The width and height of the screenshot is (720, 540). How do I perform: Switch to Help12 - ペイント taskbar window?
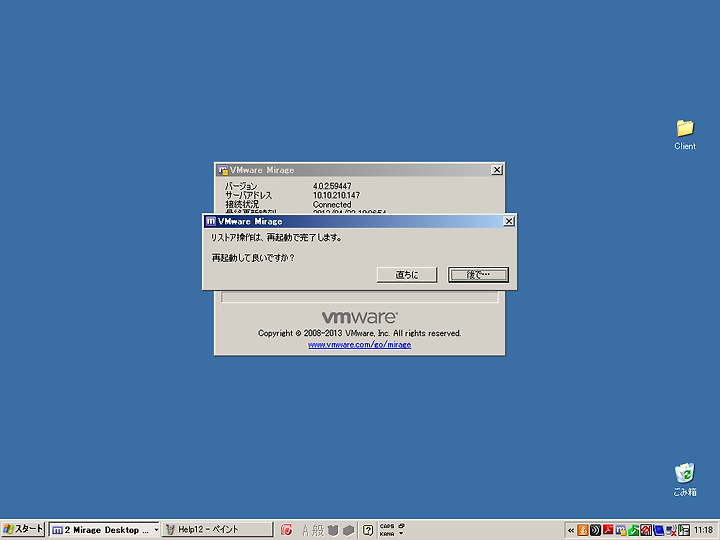click(217, 530)
